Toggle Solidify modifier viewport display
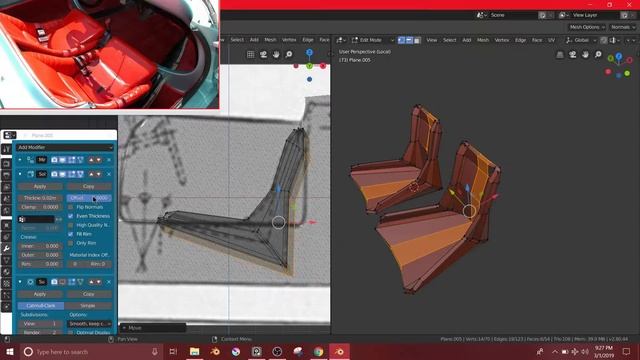The width and height of the screenshot is (640, 360). [62, 174]
